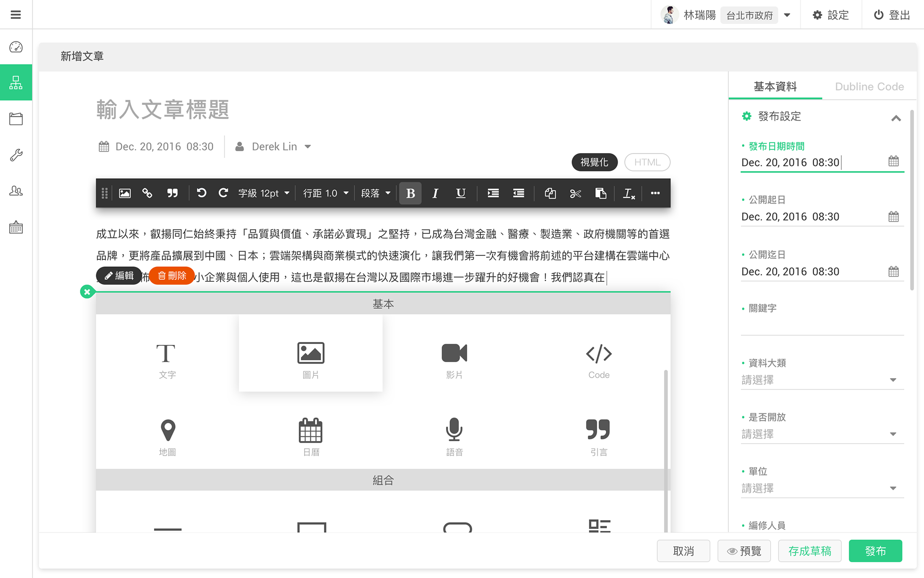Add a 語音 audio block
Viewport: 924px width, 578px height.
coord(454,437)
